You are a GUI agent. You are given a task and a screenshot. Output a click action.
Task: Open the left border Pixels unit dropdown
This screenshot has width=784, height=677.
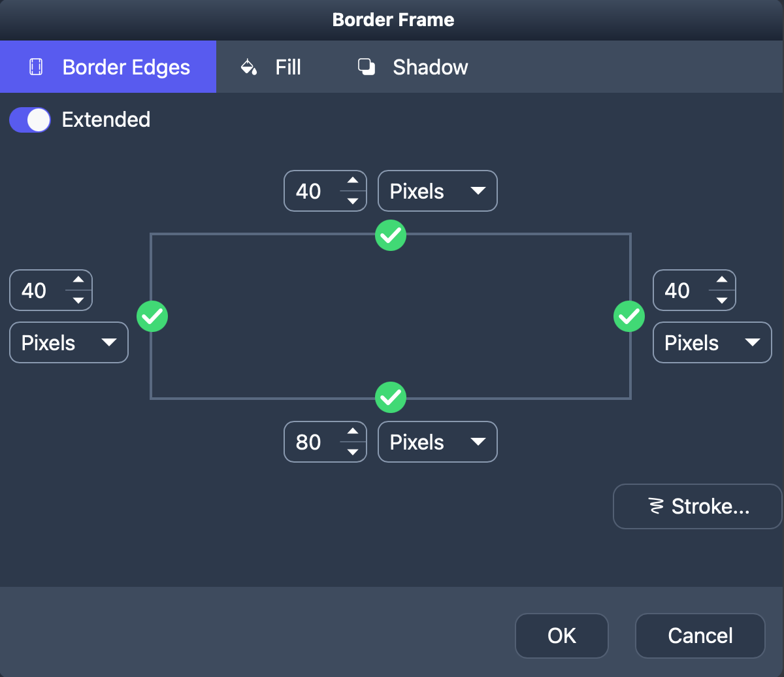pos(69,342)
